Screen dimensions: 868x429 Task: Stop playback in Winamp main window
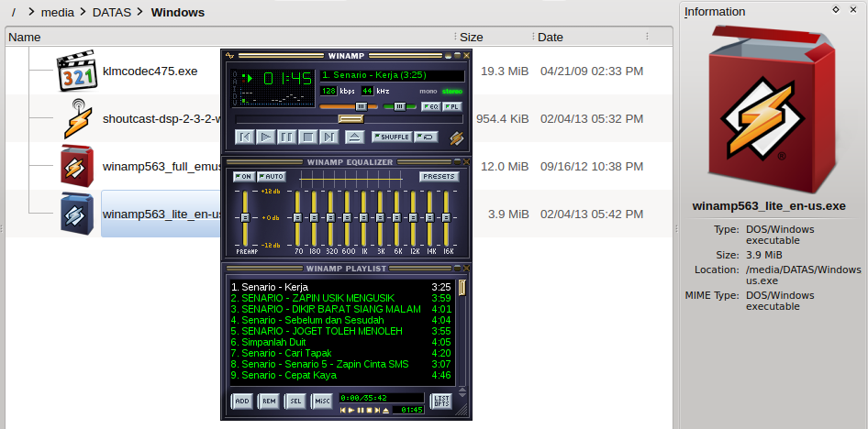(307, 137)
